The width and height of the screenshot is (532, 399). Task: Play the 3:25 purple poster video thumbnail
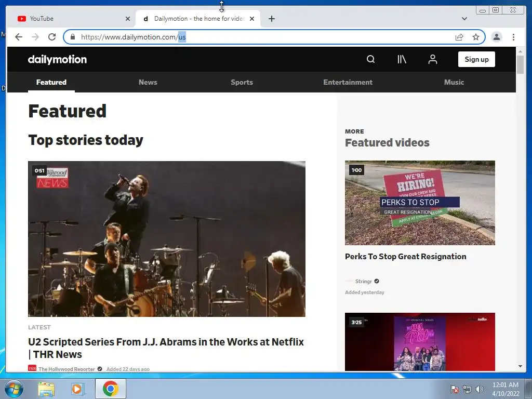click(x=420, y=342)
